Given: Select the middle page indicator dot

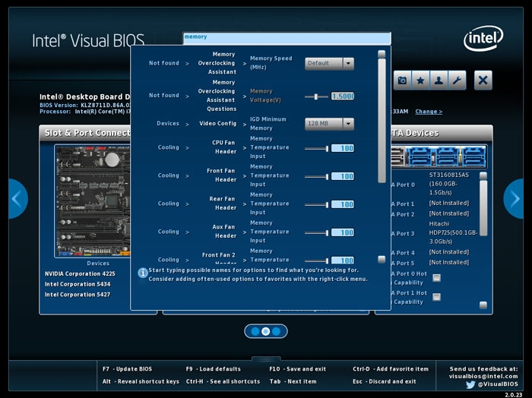Looking at the screenshot, I should (266, 331).
